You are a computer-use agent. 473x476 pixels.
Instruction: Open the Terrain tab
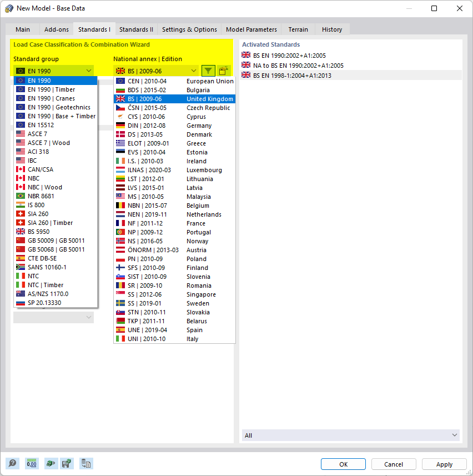pos(298,29)
